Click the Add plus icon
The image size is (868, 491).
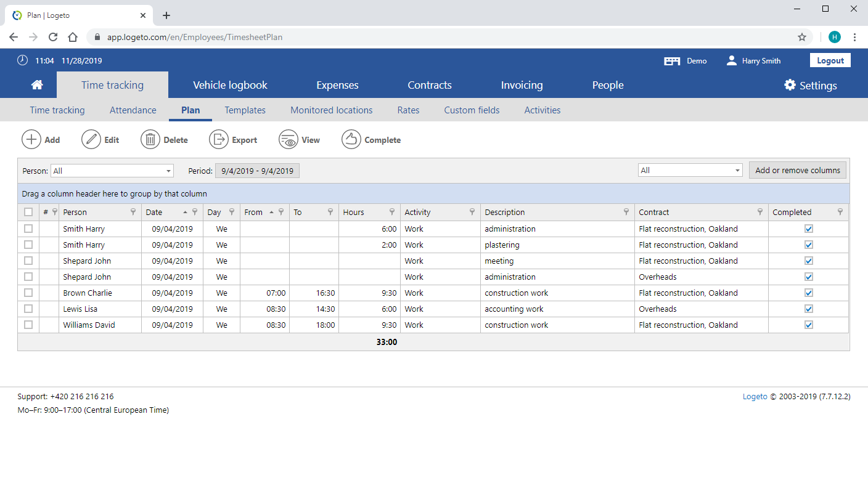[31, 140]
